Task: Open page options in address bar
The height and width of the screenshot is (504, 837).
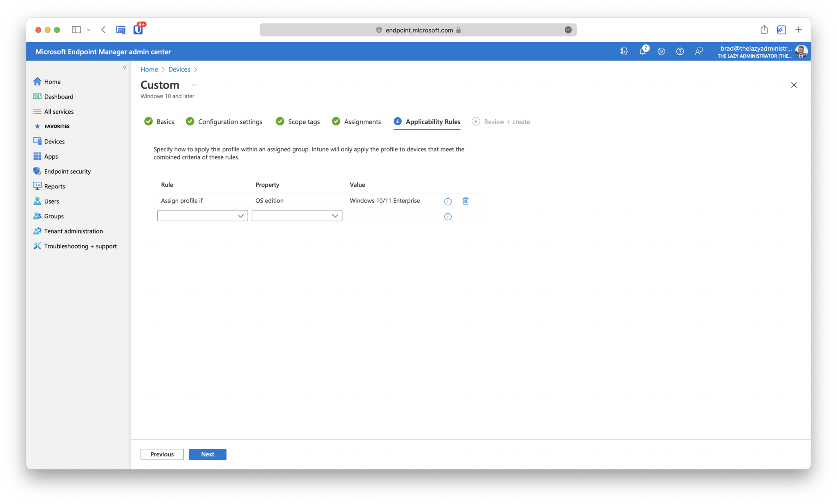Action: [568, 30]
